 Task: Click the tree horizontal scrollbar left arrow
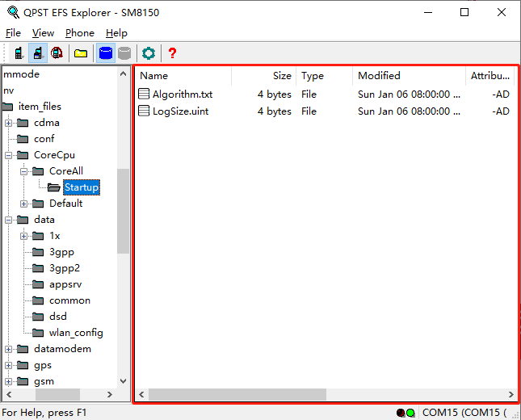[9, 394]
